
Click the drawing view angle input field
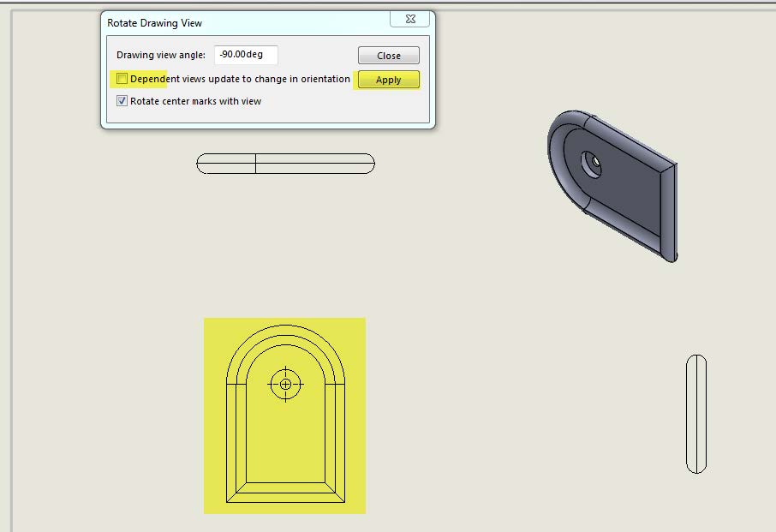coord(247,54)
